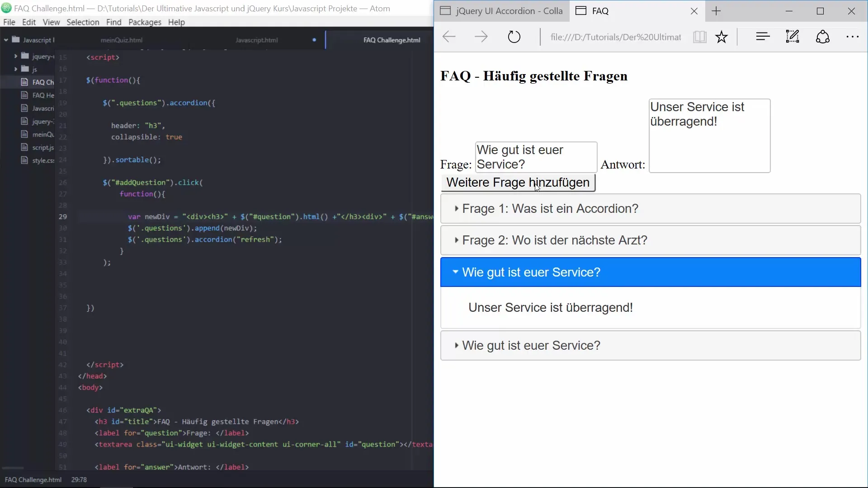Viewport: 868px width, 488px height.
Task: Expand Frage 1: Was ist ein Accordion?
Action: tap(651, 209)
